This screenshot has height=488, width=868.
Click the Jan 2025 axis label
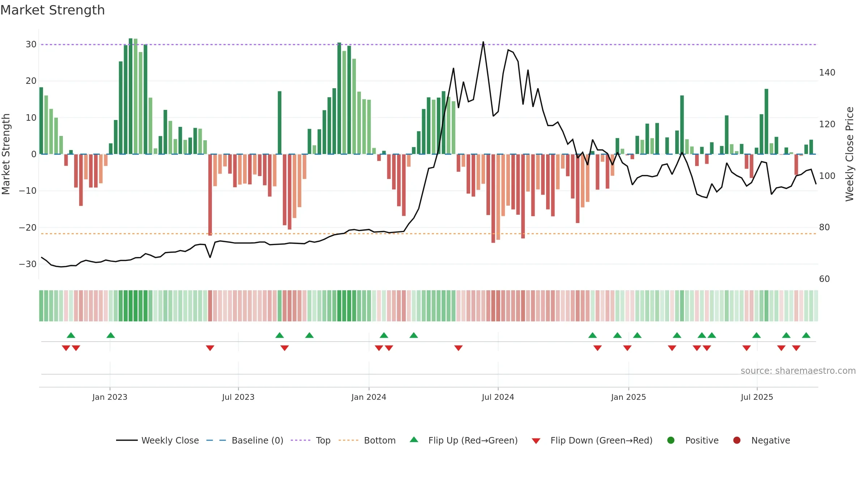pos(629,397)
